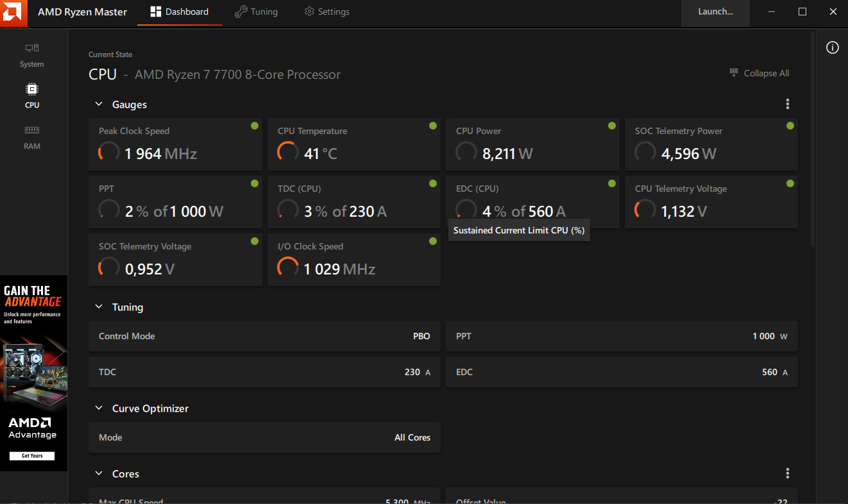Collapse the Cores section chevron
Screen dimensions: 848x504
[x=99, y=474]
